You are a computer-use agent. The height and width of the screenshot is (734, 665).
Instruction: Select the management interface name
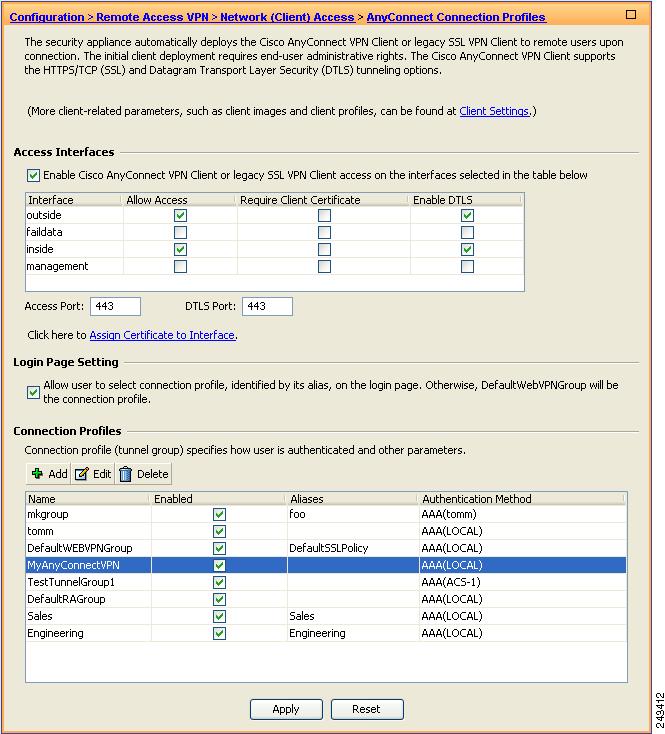[x=57, y=266]
